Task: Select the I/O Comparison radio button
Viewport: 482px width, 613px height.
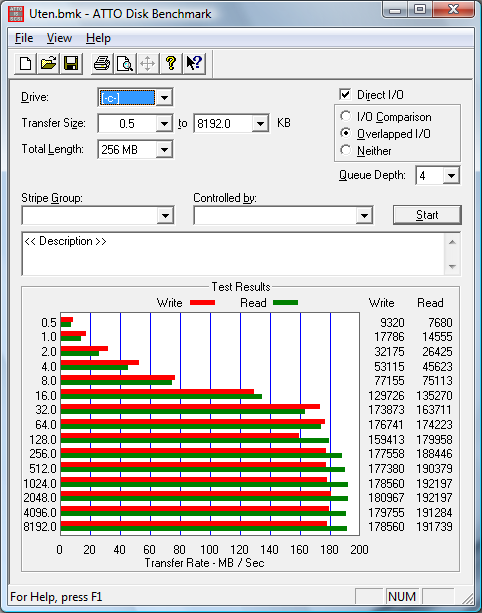Action: [x=346, y=116]
